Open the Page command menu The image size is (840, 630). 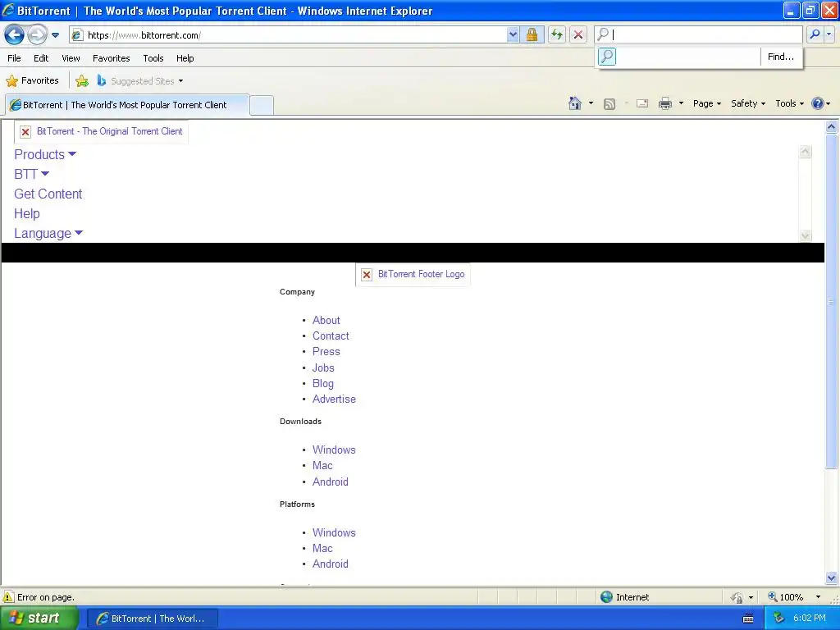tap(706, 103)
